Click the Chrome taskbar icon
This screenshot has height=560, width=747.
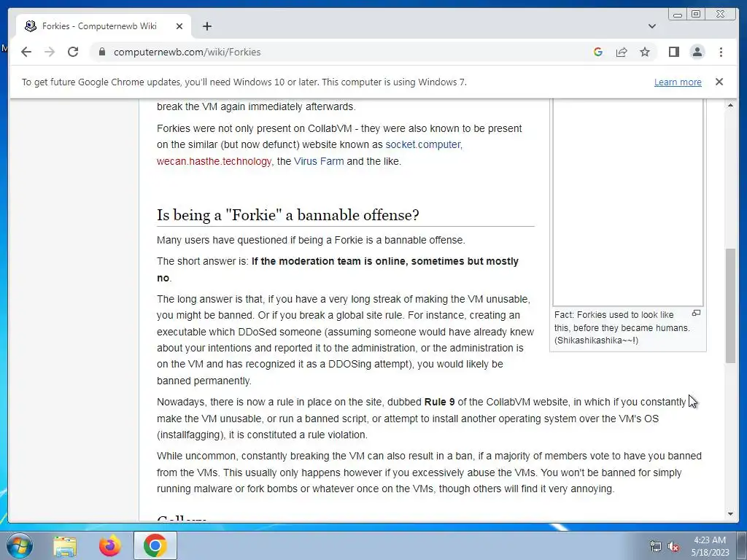click(x=155, y=545)
